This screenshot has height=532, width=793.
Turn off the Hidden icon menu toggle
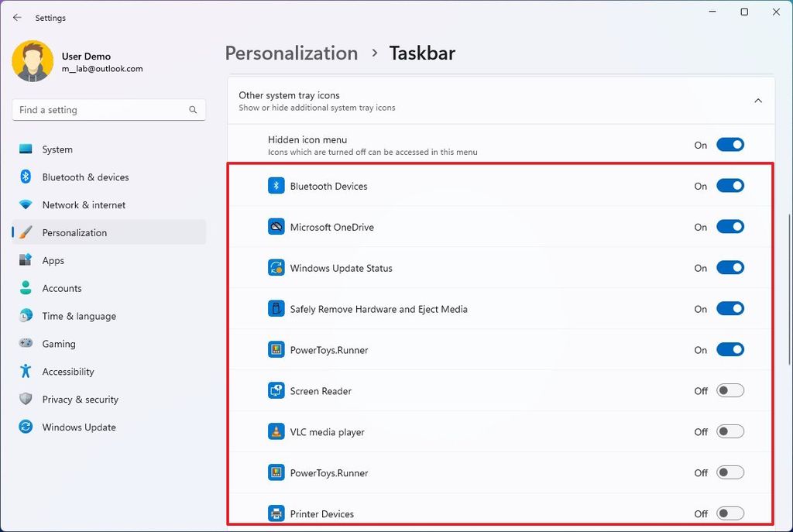pyautogui.click(x=729, y=145)
